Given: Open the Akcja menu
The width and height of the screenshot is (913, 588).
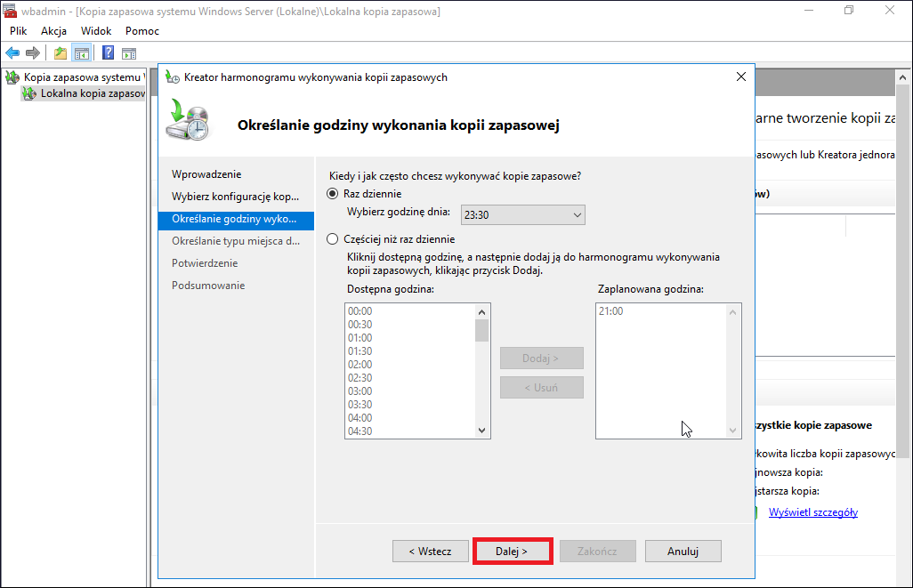Looking at the screenshot, I should coord(53,31).
